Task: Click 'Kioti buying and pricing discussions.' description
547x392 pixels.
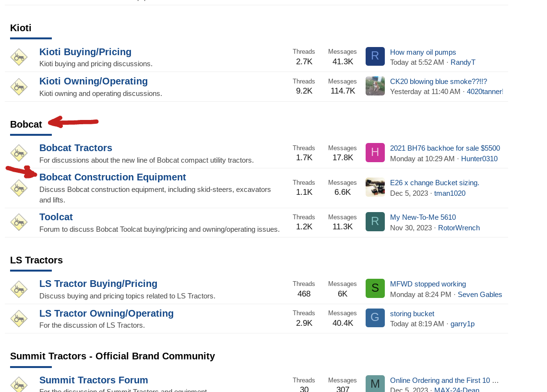Action: pyautogui.click(x=96, y=64)
